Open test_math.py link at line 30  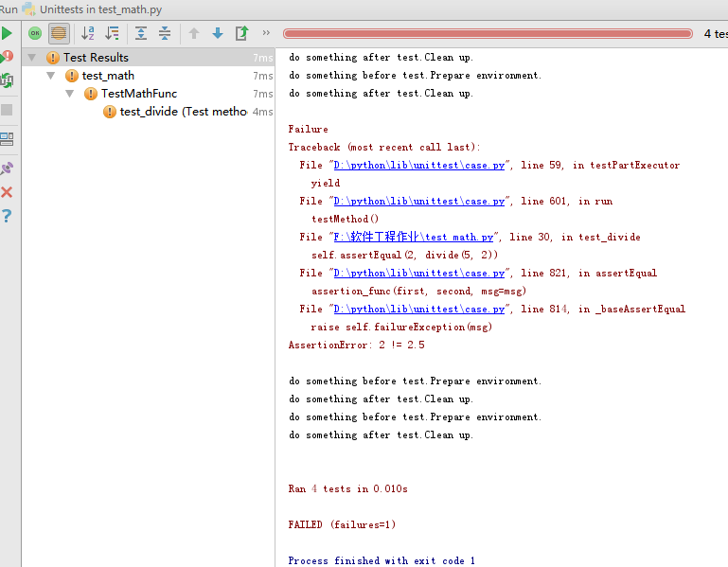[413, 237]
